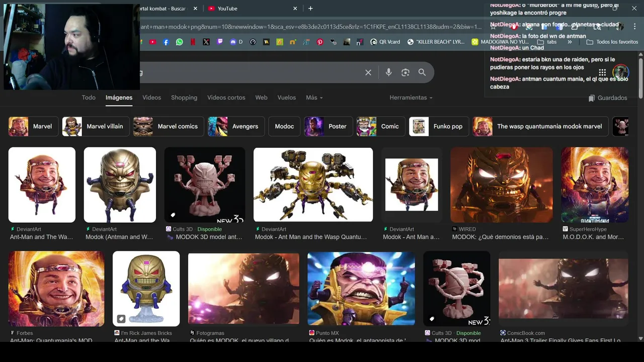Filter by the Marvel villain chip
This screenshot has width=644, height=362.
(96, 127)
